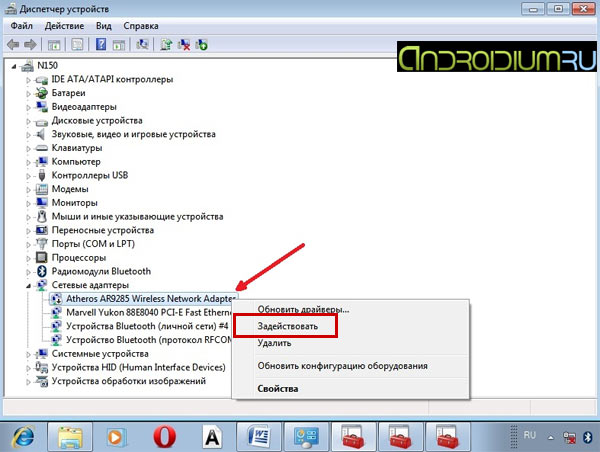Choose Задействовать to enable the adapter

pos(351,326)
